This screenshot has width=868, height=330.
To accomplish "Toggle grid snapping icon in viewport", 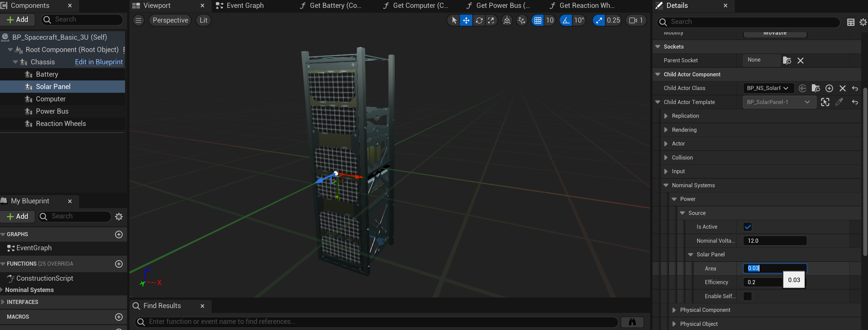I will (538, 21).
